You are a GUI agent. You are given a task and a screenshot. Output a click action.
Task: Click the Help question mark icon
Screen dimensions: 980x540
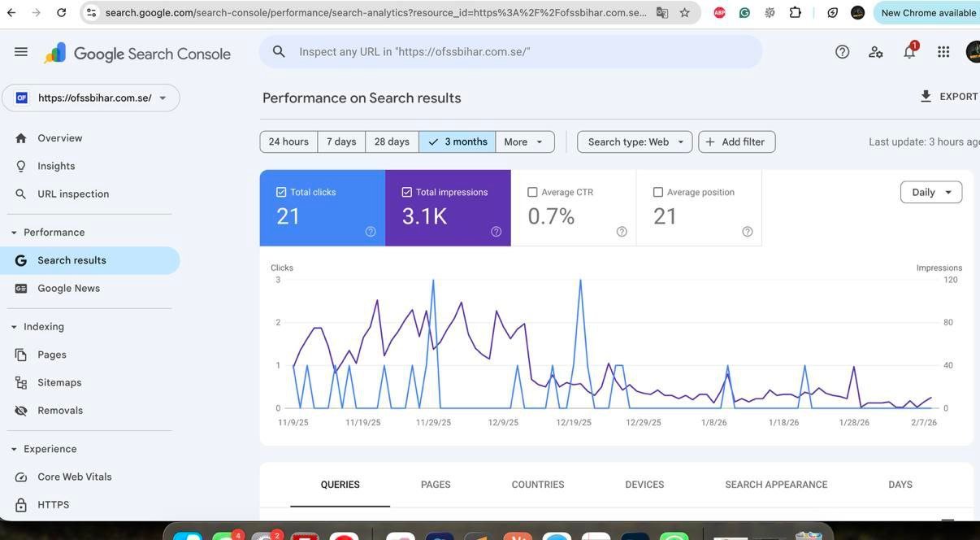point(842,52)
